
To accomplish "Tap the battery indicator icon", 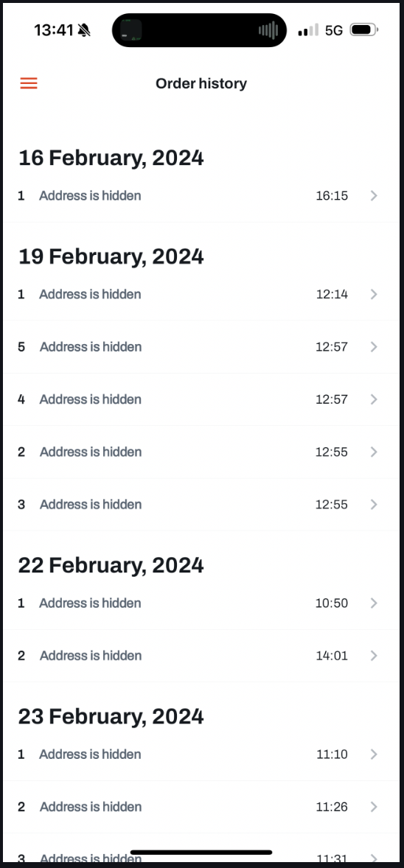I will pyautogui.click(x=364, y=30).
